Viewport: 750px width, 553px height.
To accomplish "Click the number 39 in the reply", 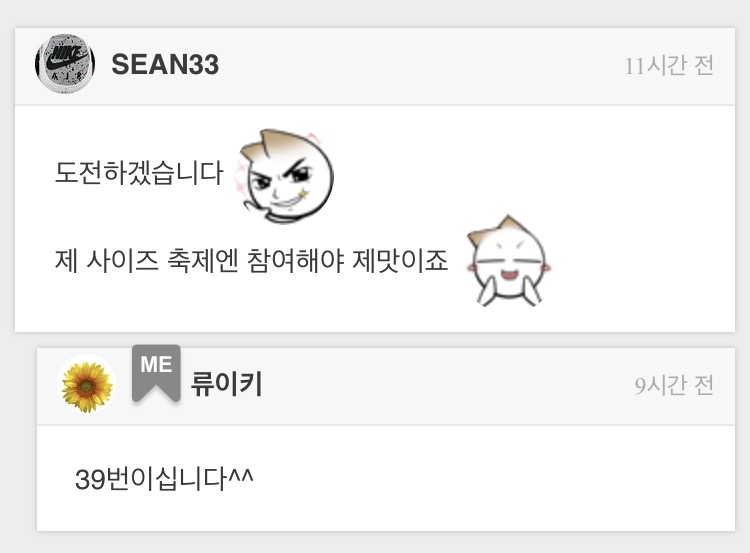I will tap(90, 479).
